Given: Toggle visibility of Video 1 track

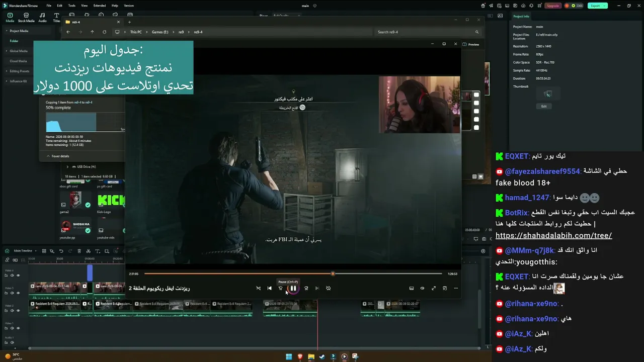Looking at the screenshot, I should click(18, 328).
